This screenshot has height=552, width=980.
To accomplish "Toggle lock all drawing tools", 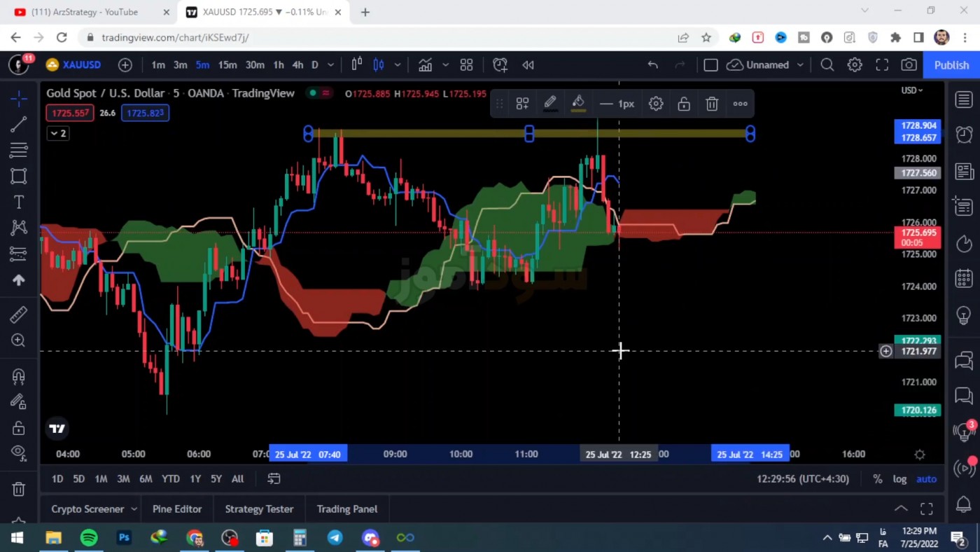I will point(19,427).
